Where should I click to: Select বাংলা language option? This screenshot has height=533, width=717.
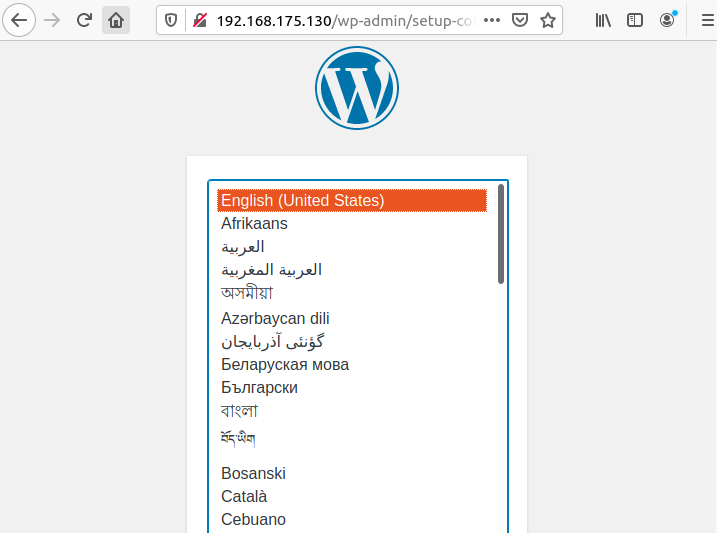pos(352,411)
